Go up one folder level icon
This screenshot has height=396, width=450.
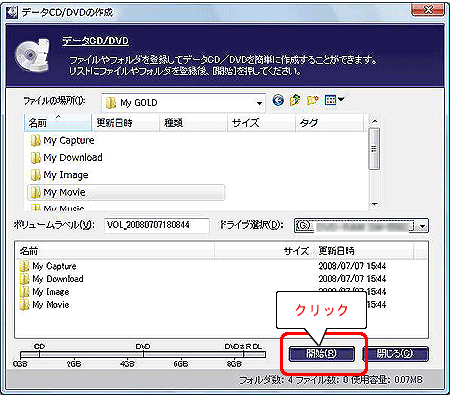pyautogui.click(x=295, y=100)
